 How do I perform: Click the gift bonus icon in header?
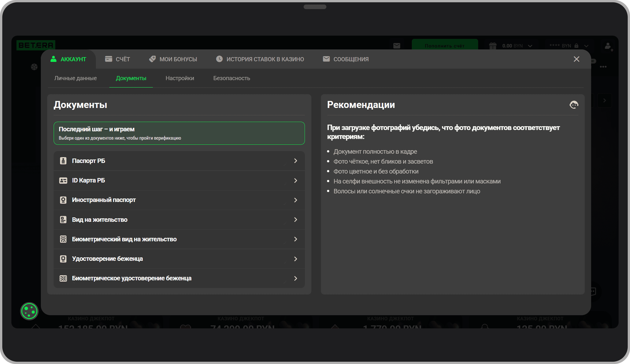coord(492,46)
